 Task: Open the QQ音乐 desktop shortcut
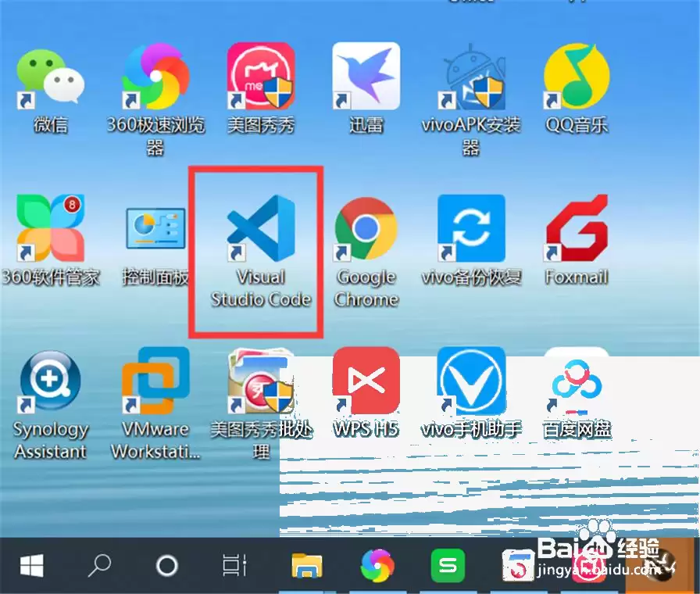pyautogui.click(x=577, y=77)
